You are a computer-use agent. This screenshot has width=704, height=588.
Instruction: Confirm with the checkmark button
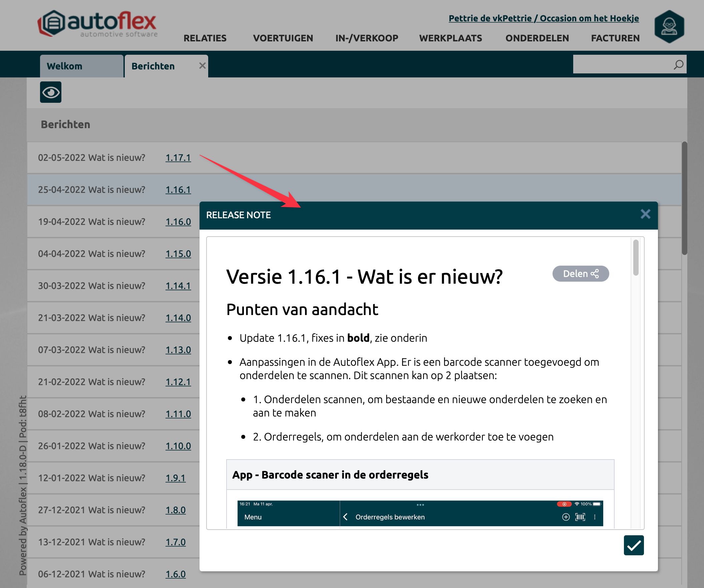click(x=633, y=545)
